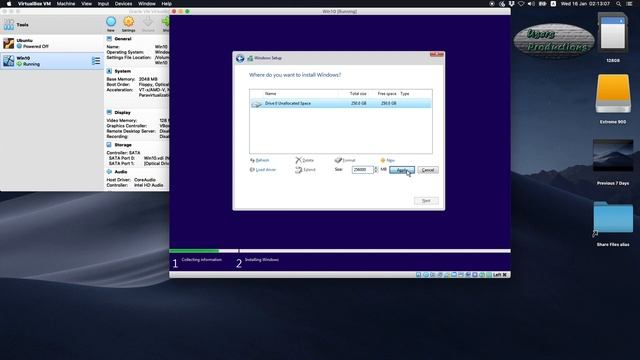Click the Delete partition option

point(308,160)
